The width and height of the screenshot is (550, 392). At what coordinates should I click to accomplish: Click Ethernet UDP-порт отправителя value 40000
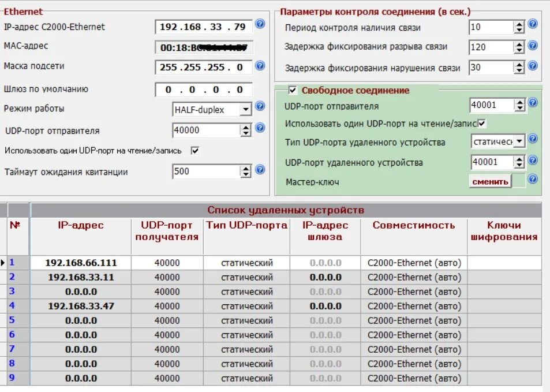206,130
